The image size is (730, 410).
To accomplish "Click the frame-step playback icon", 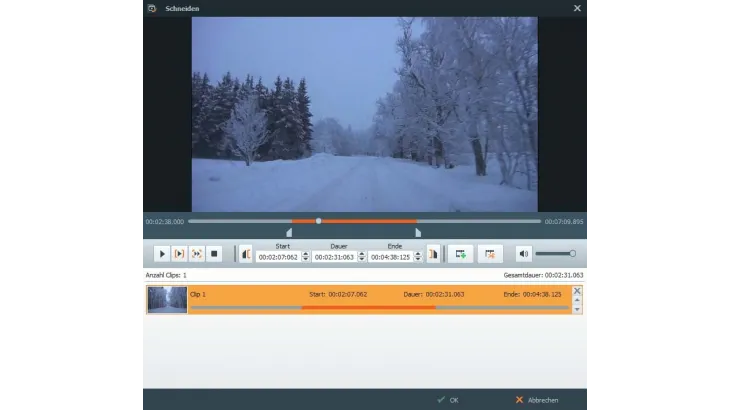I will 197,255.
